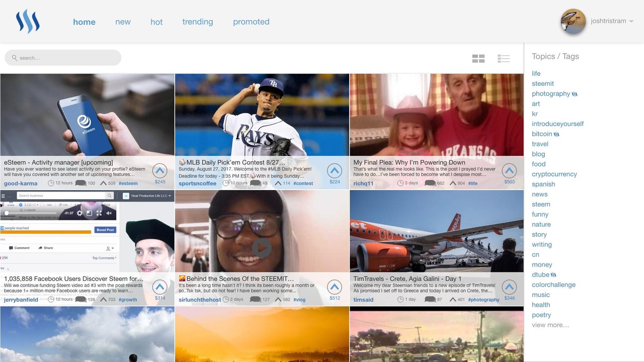644x362 pixels.
Task: Click the #photography tag on timsaid post
Action: (x=484, y=300)
